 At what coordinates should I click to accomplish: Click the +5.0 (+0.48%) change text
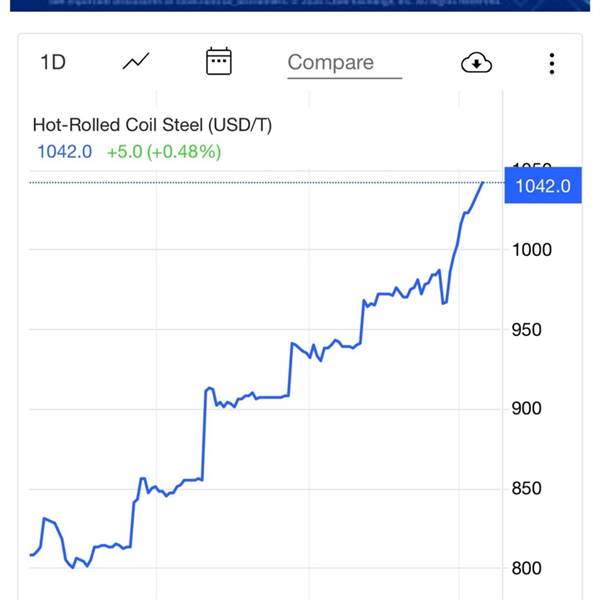(x=164, y=152)
